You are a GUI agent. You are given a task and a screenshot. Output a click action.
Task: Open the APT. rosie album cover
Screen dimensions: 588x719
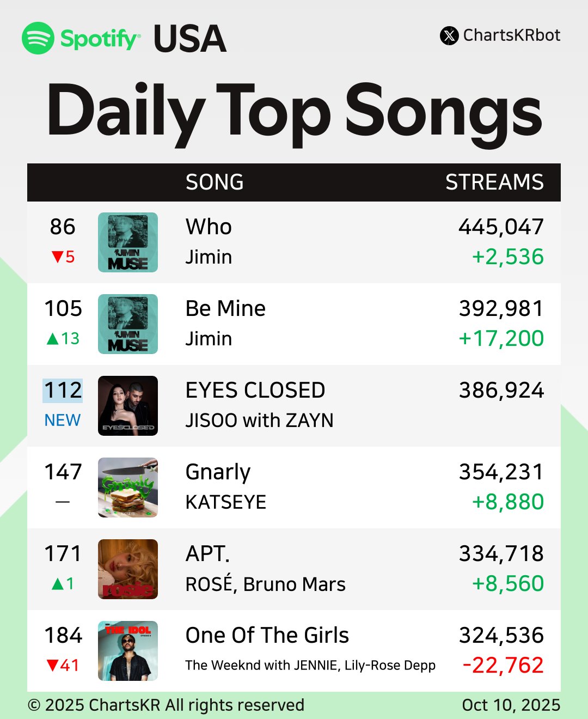click(x=128, y=569)
